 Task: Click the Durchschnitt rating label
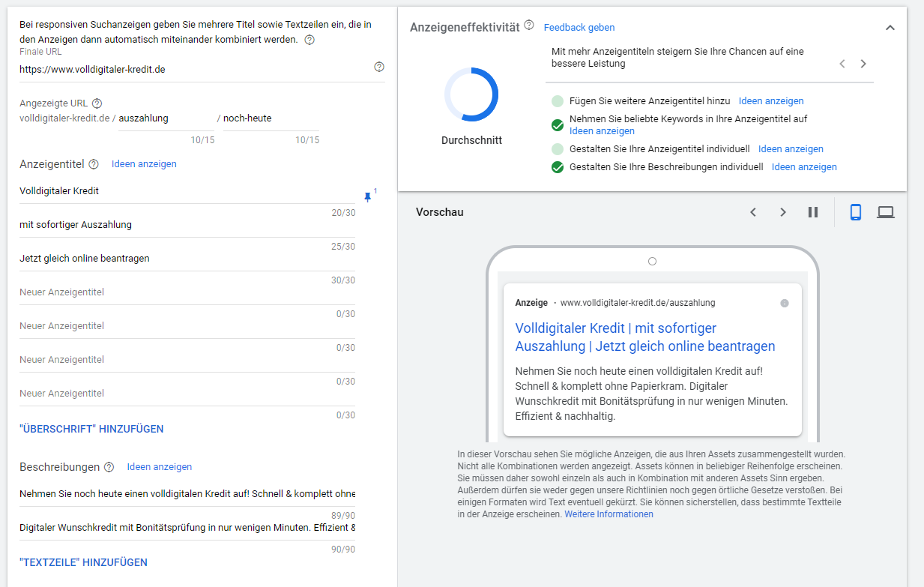[471, 140]
